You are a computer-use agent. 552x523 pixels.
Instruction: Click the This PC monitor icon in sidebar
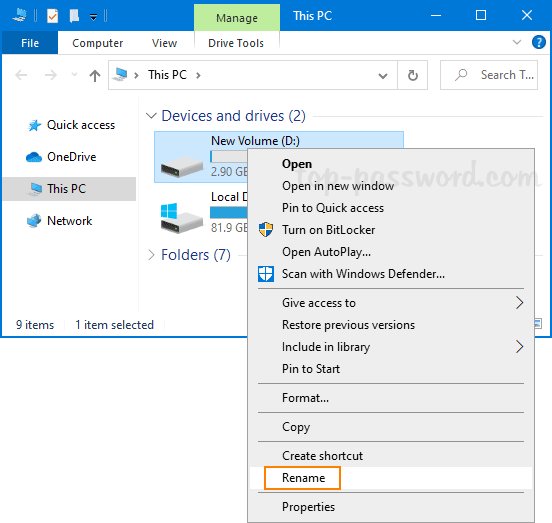(x=35, y=189)
